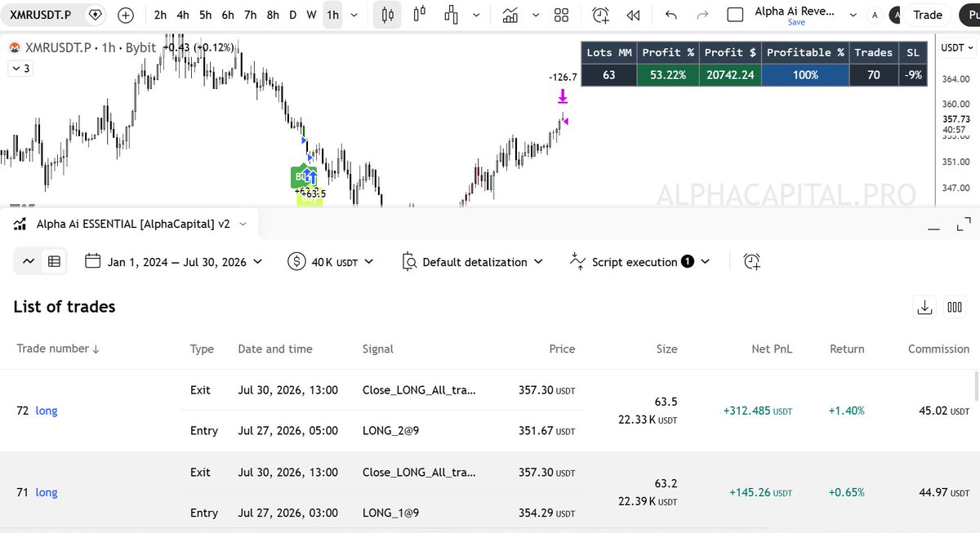The width and height of the screenshot is (980, 533).
Task: Collapse the indicator legend showing 3
Action: 20,69
